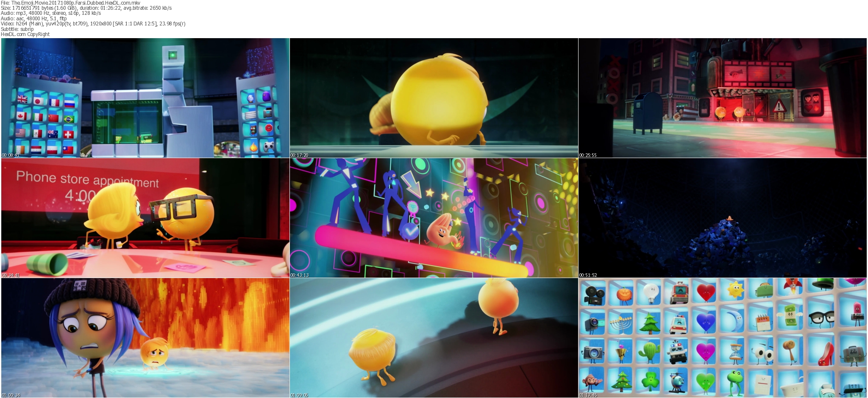Click the Switzerland flag cube

(x=69, y=134)
